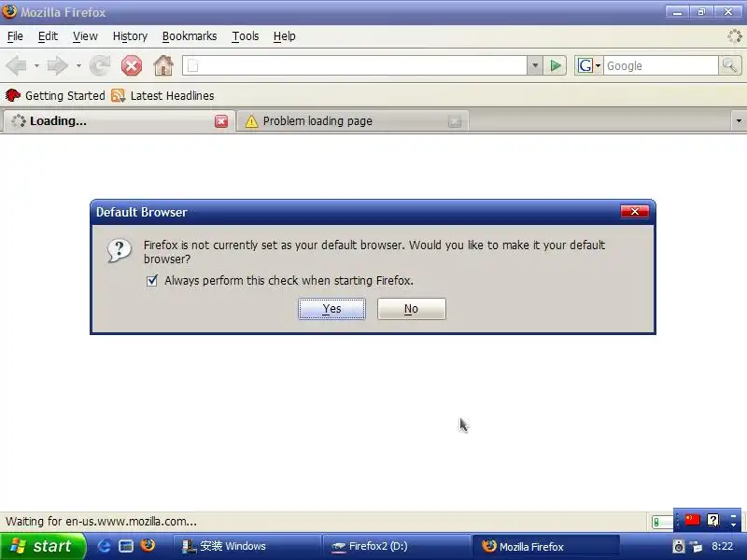Click into the Google search box
The height and width of the screenshot is (560, 747).
pos(661,65)
